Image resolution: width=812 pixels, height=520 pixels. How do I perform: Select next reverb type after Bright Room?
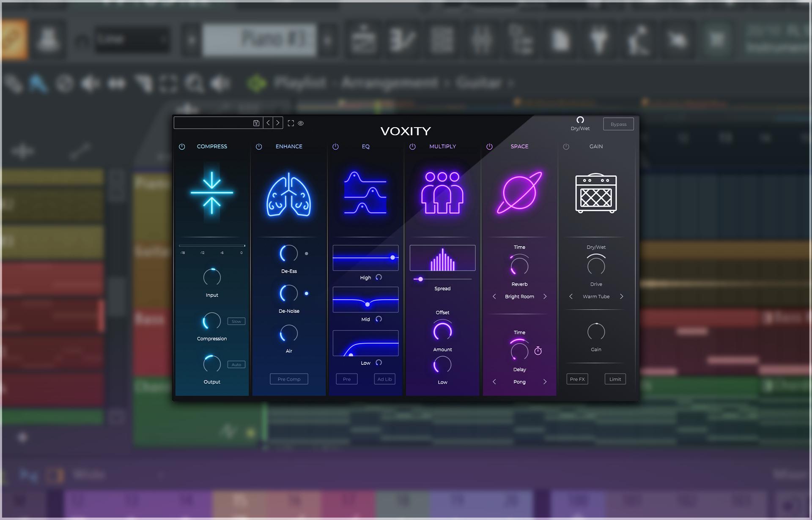tap(545, 296)
